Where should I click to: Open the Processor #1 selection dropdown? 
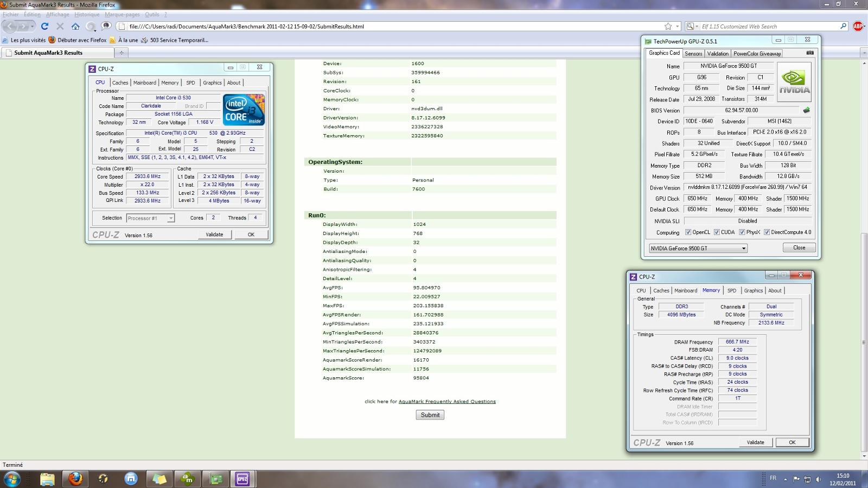150,218
